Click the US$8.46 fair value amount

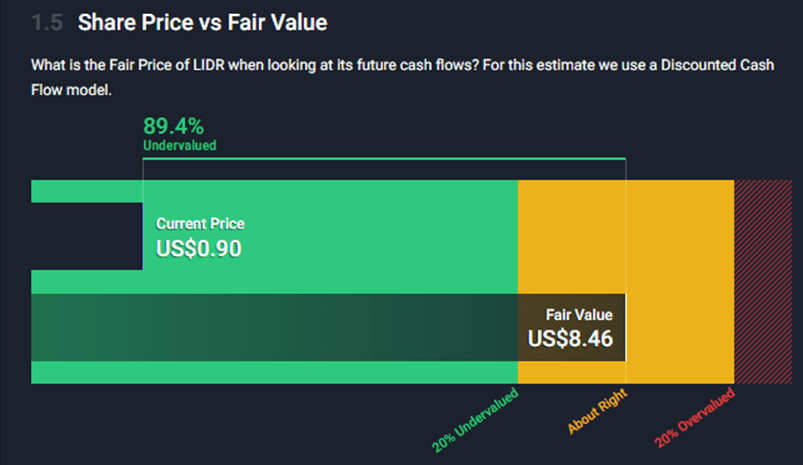coord(570,339)
